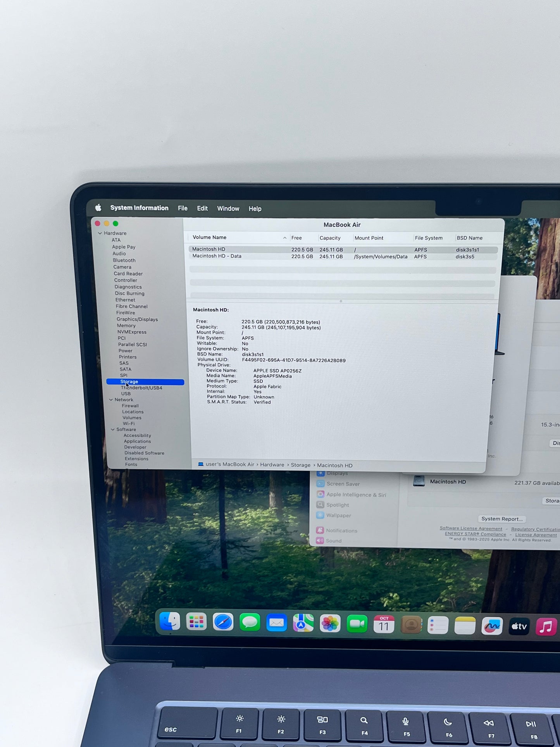Click Free column header
560x747 pixels.
coord(296,238)
